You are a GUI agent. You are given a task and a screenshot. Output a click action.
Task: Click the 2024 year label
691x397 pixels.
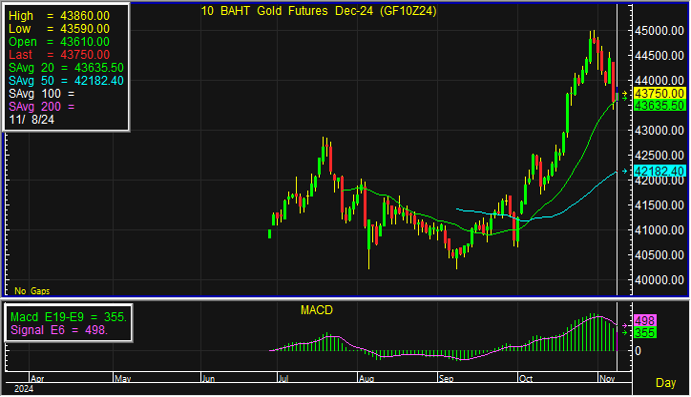coord(24,389)
